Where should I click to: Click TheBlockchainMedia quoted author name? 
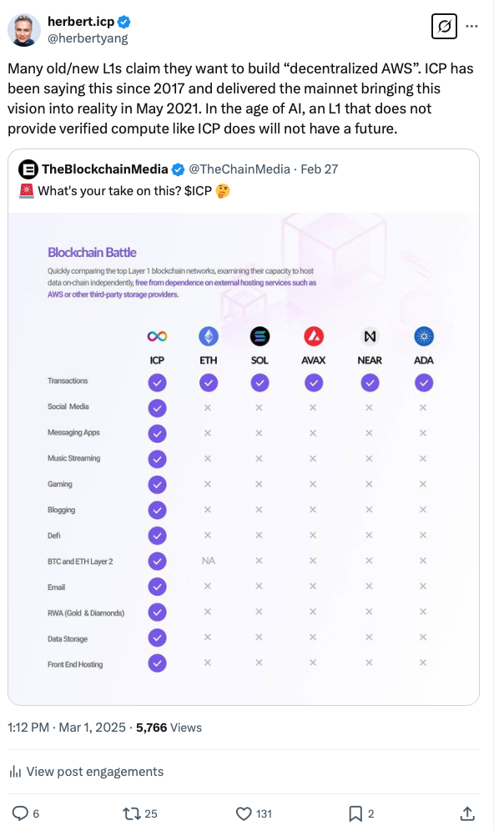104,169
